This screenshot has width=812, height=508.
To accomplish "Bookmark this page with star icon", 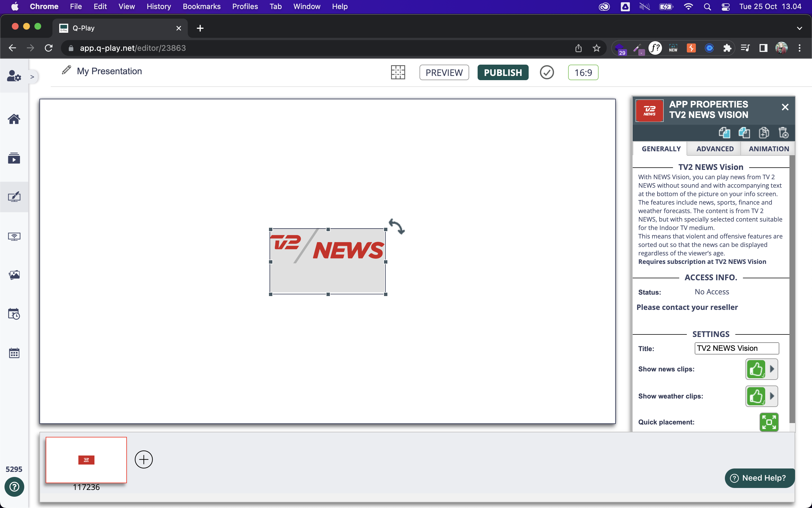I will tap(596, 48).
